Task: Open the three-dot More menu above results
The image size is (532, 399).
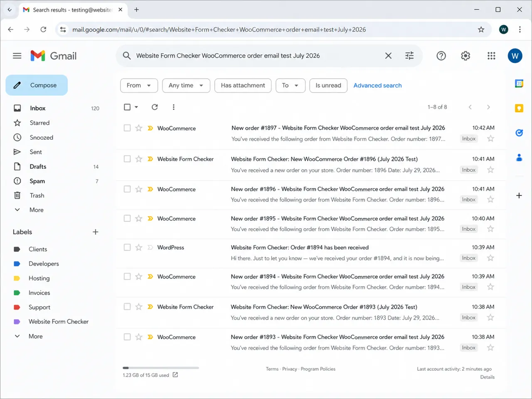Action: point(173,107)
